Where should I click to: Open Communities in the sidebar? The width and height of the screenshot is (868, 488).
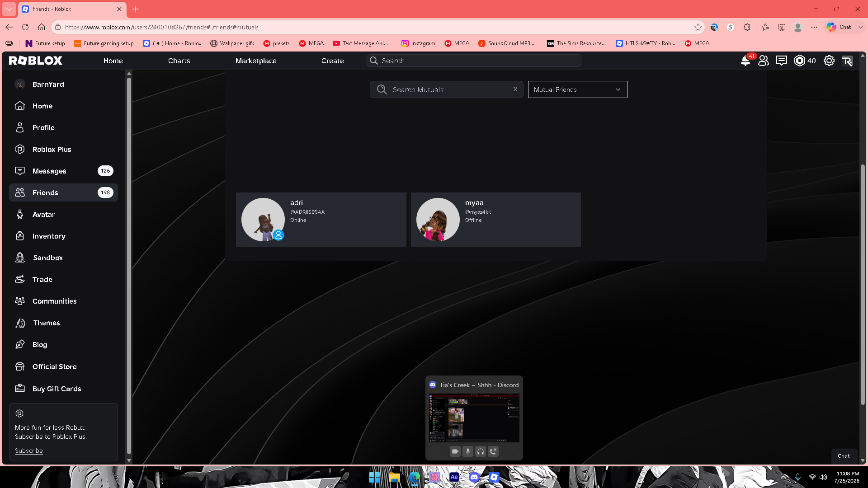coord(63,301)
